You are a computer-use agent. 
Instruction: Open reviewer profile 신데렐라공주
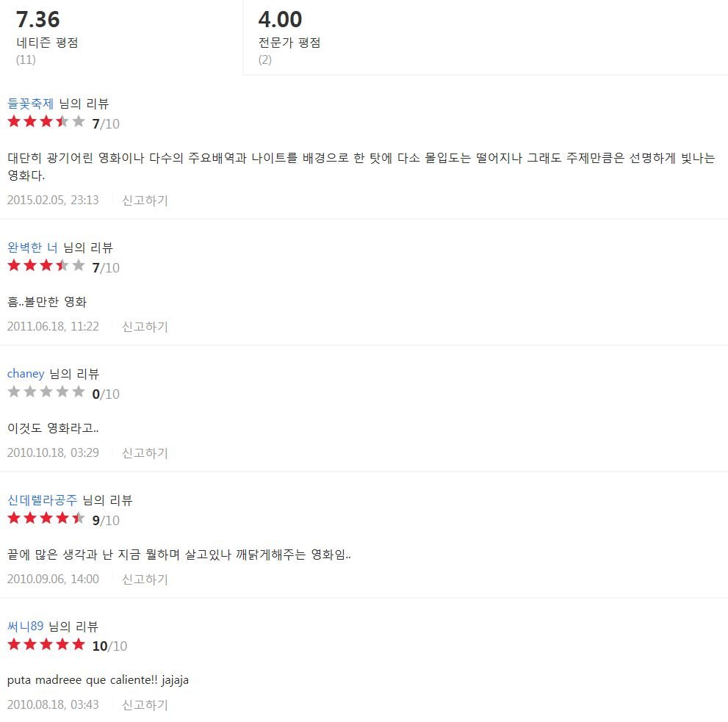click(43, 500)
